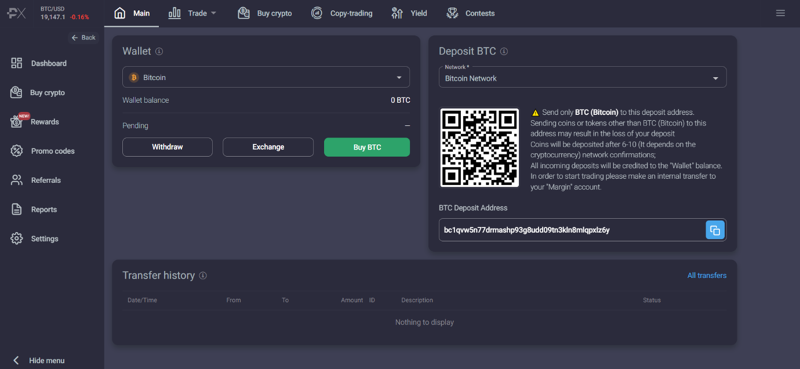The width and height of the screenshot is (800, 369).
Task: Open the Copy-trading tab label
Action: [x=351, y=13]
